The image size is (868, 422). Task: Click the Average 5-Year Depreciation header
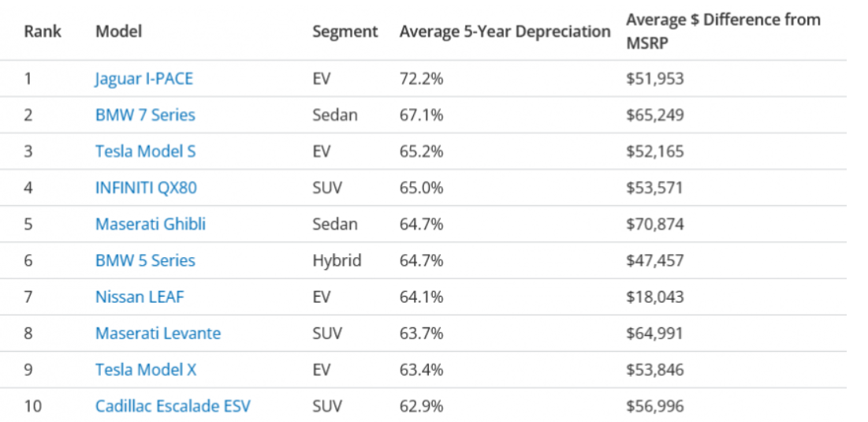(x=505, y=32)
